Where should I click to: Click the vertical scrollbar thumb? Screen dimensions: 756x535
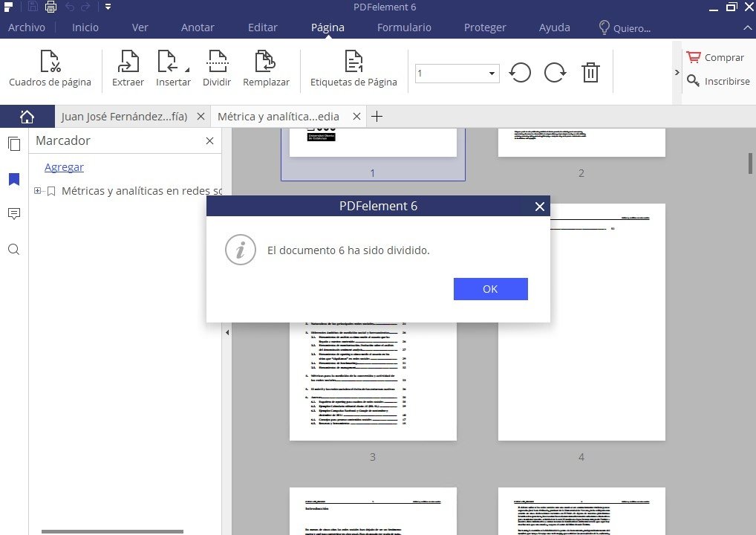pos(750,163)
